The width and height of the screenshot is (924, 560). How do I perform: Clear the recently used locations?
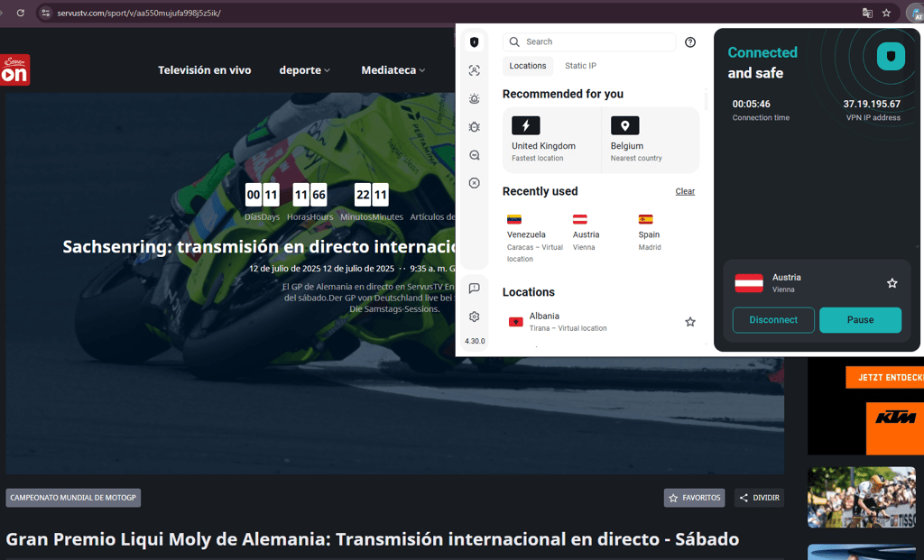685,191
